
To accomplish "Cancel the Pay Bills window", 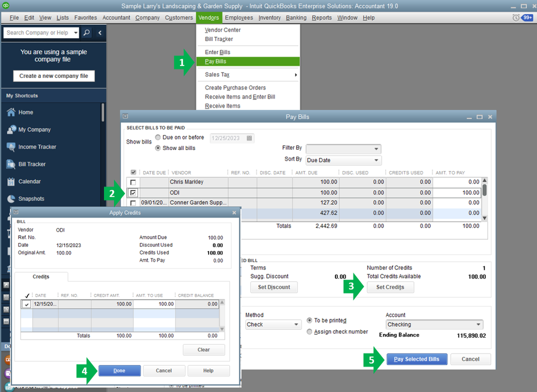I will point(470,359).
